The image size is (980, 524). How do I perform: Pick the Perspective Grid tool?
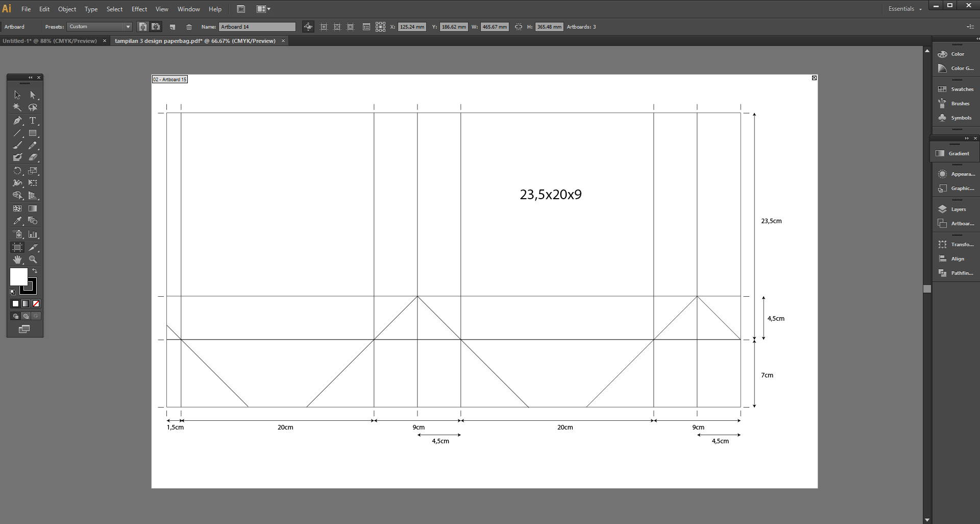pos(33,196)
